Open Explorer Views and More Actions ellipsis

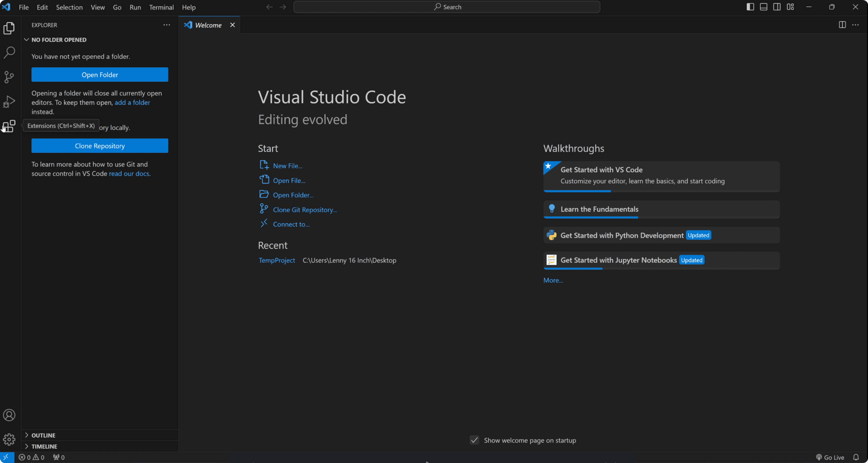(167, 25)
